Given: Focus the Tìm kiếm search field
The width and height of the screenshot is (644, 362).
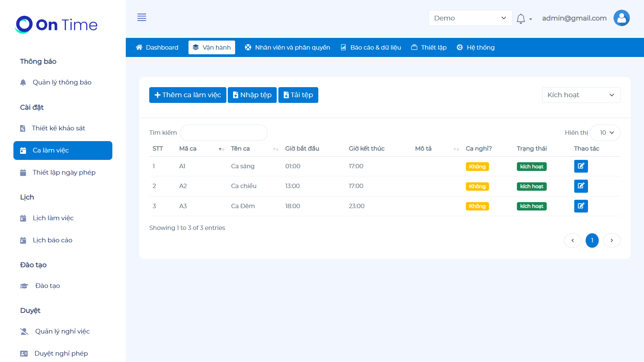Looking at the screenshot, I should pyautogui.click(x=223, y=133).
